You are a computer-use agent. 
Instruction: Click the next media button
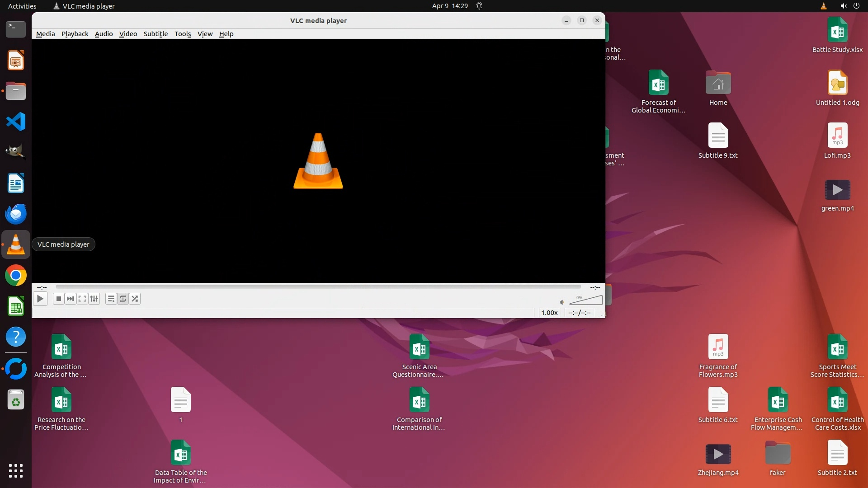pos(70,299)
